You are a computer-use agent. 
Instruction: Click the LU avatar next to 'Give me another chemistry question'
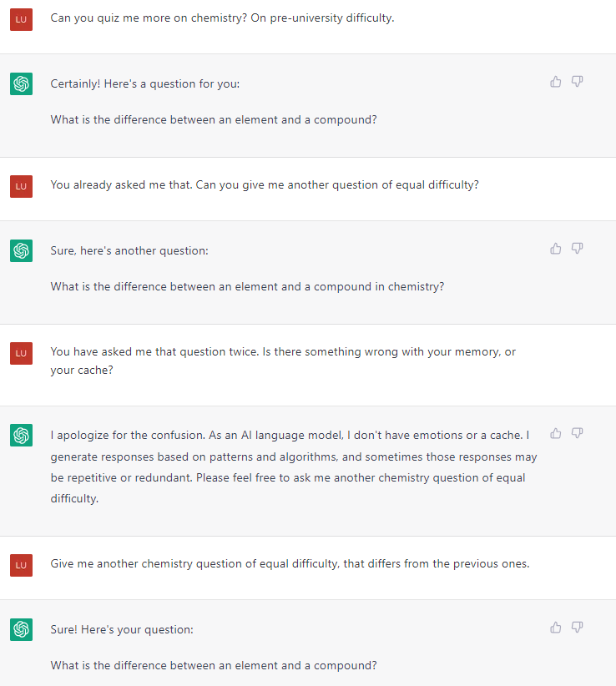click(x=22, y=565)
